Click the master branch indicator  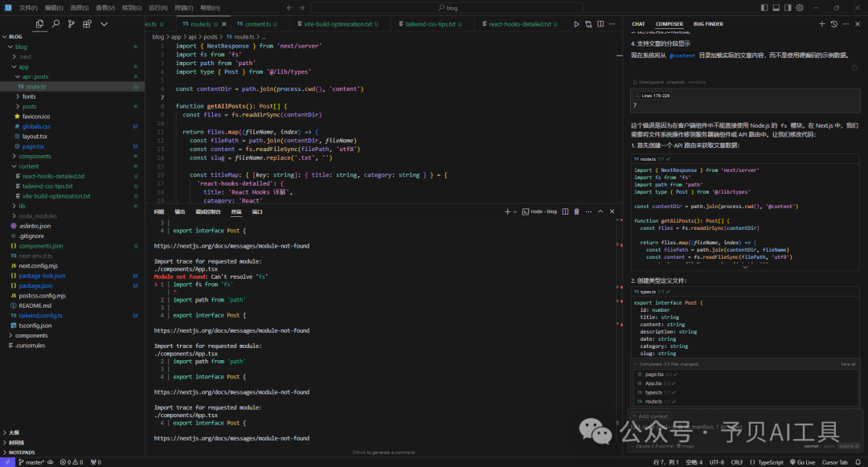31,462
